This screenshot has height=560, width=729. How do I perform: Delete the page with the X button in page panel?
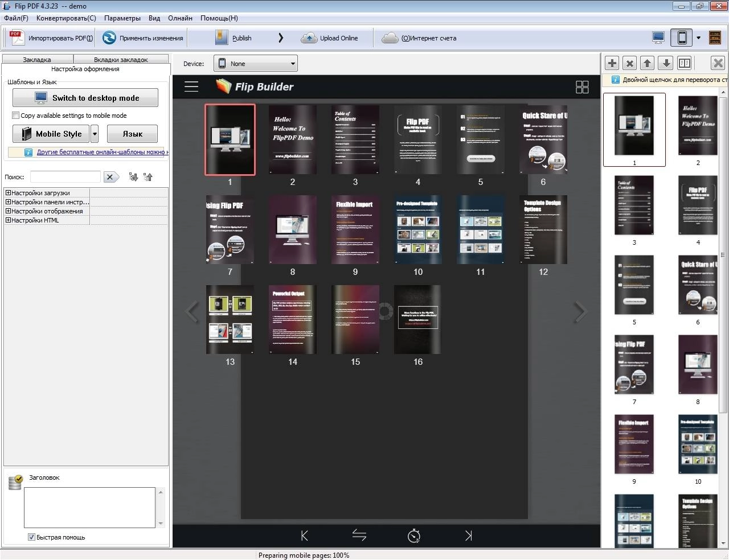pos(629,63)
